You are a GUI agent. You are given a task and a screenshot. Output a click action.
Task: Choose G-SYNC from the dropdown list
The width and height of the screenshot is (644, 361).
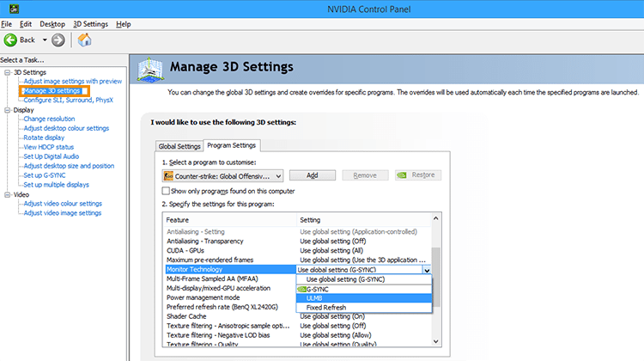click(364, 289)
